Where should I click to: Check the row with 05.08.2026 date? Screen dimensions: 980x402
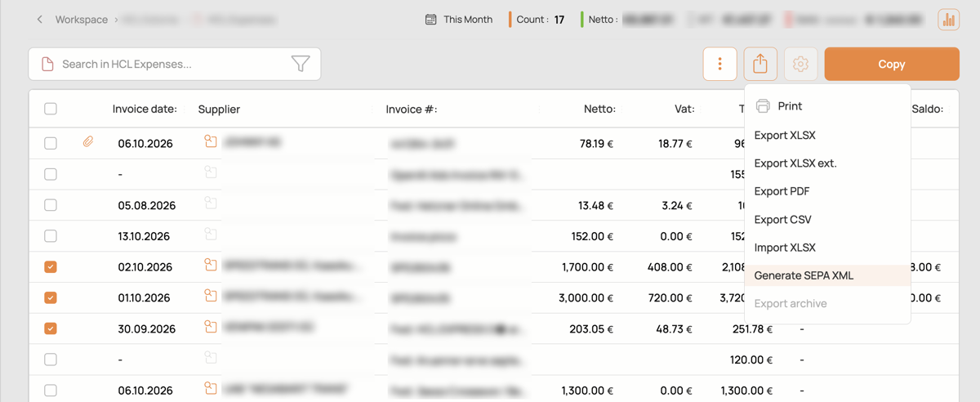coord(51,205)
